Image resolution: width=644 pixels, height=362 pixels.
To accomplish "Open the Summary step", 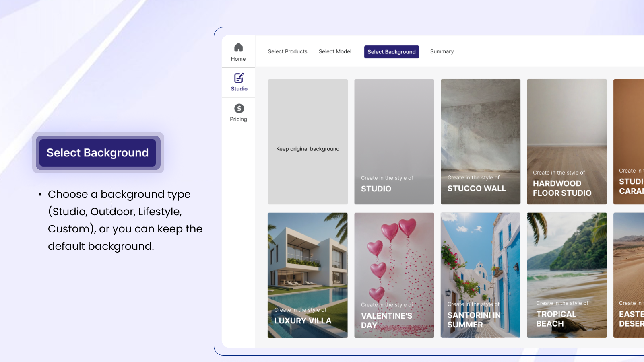I will [442, 52].
